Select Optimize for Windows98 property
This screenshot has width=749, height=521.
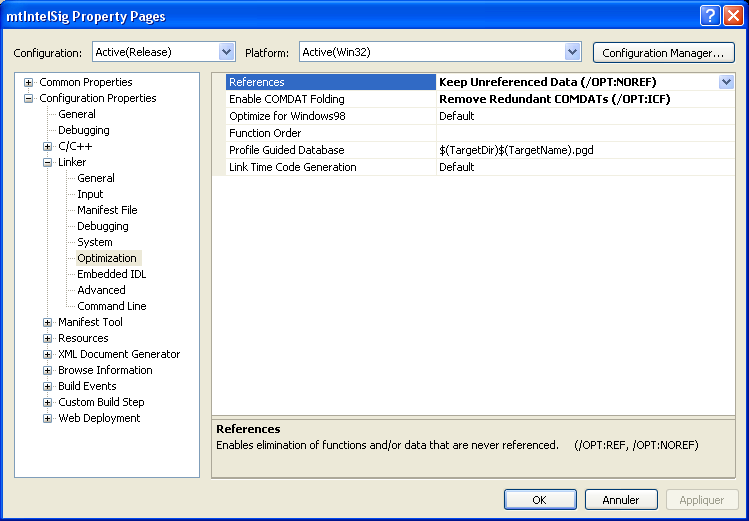coord(331,116)
